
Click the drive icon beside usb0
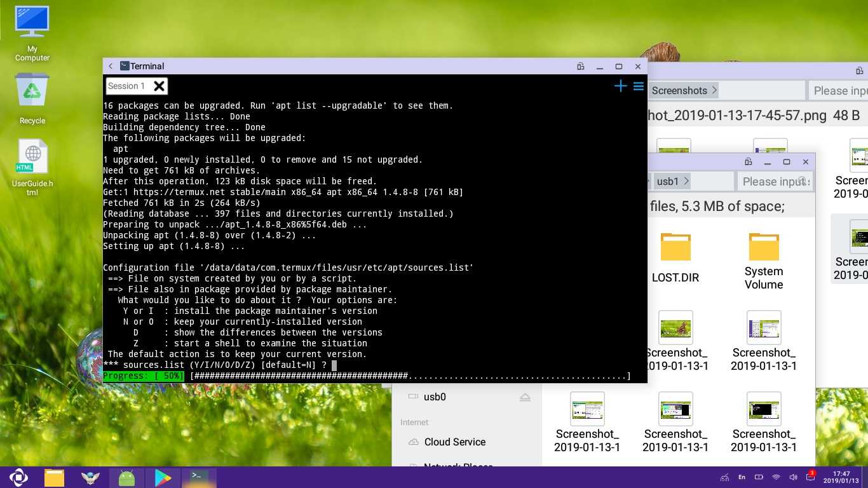tap(413, 396)
